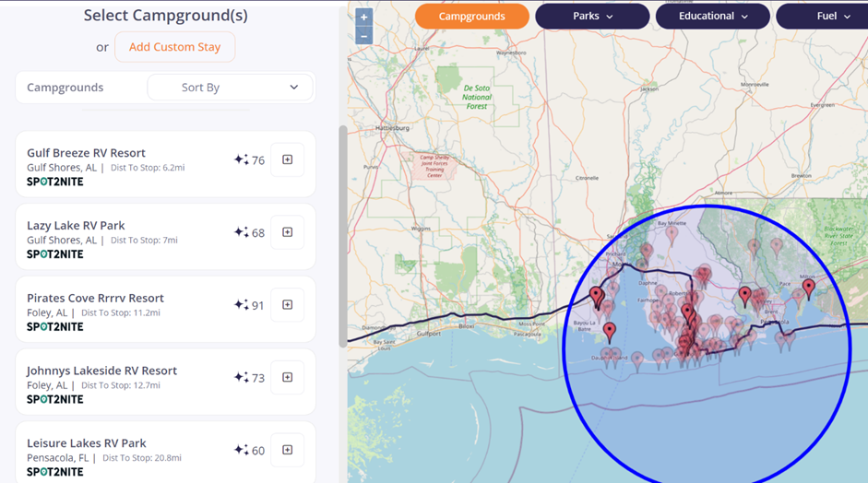The image size is (868, 483).
Task: Open Spot2Nite logo on Leisure Lakes card
Action: coord(54,472)
